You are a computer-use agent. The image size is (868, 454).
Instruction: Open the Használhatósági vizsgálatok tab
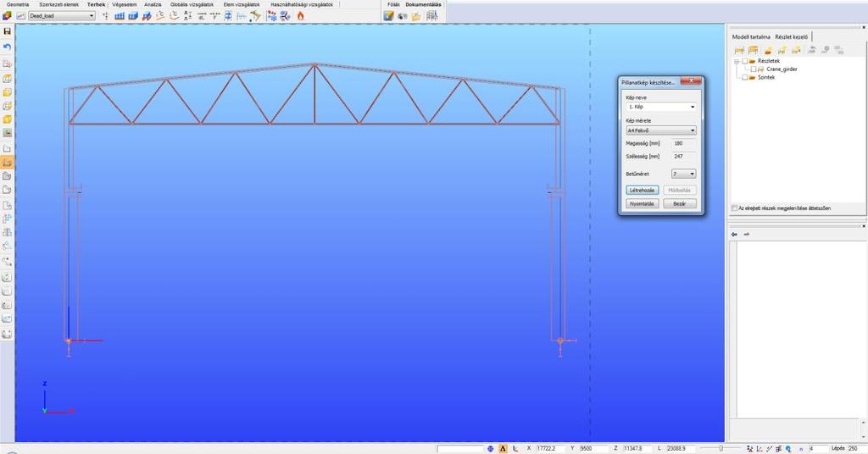[x=302, y=4]
